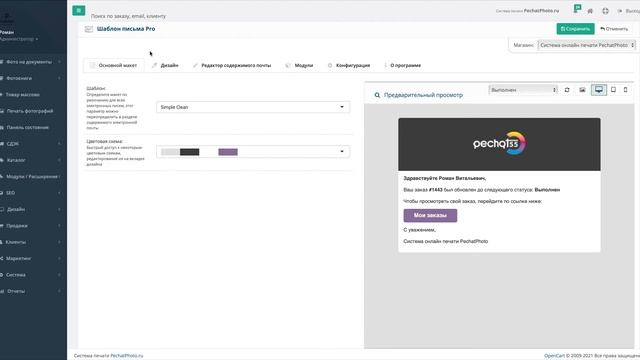Click the Отменить button
The width and height of the screenshot is (640, 360).
614,29
